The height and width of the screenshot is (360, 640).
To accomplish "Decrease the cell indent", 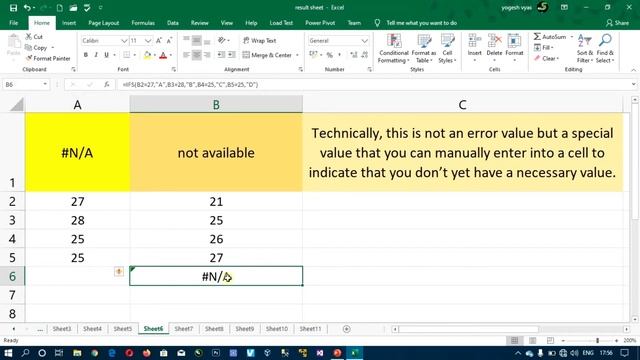I will click(221, 55).
